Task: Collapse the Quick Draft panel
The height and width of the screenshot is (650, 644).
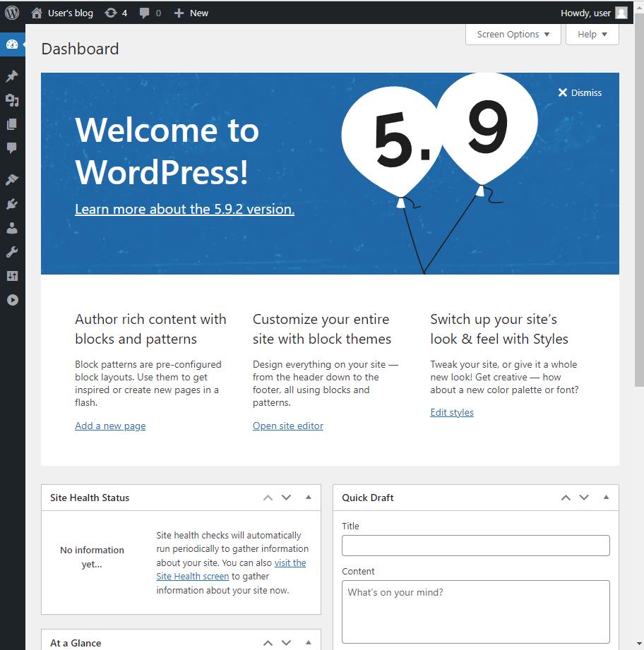Action: click(606, 498)
